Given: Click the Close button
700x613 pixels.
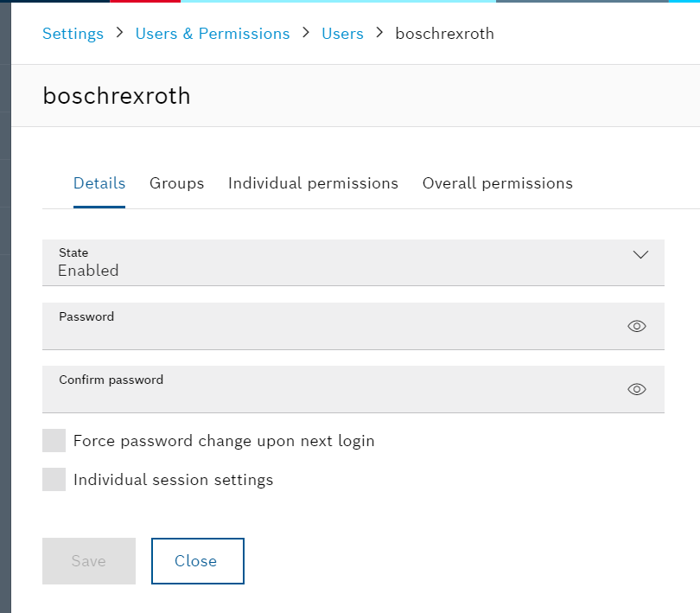Looking at the screenshot, I should [x=198, y=561].
